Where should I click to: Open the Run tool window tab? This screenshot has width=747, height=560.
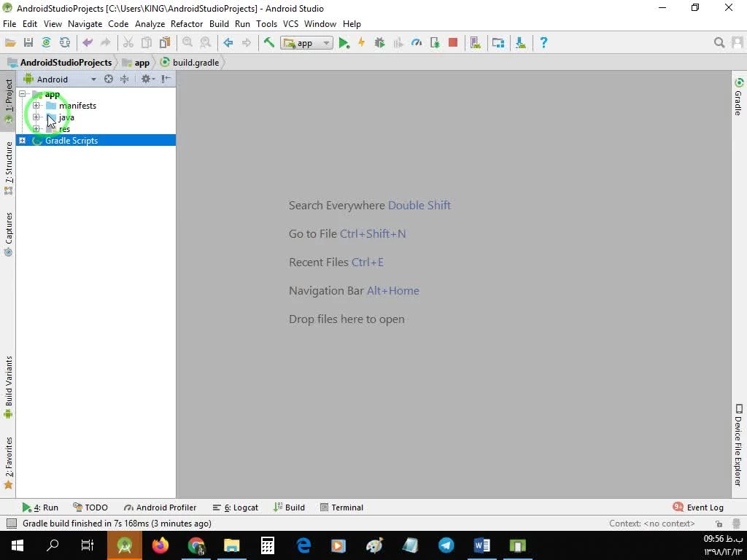(x=41, y=507)
